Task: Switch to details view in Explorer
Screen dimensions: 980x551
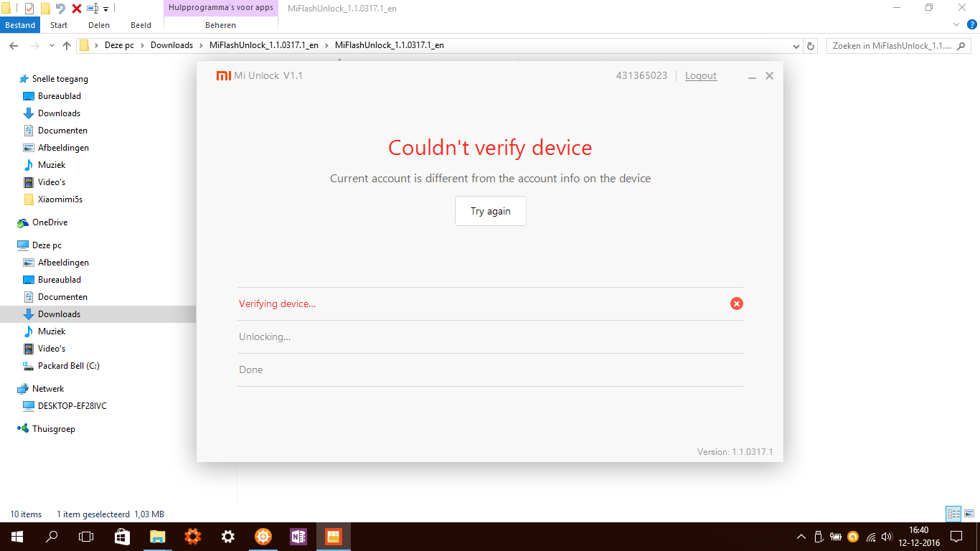Action: (953, 514)
